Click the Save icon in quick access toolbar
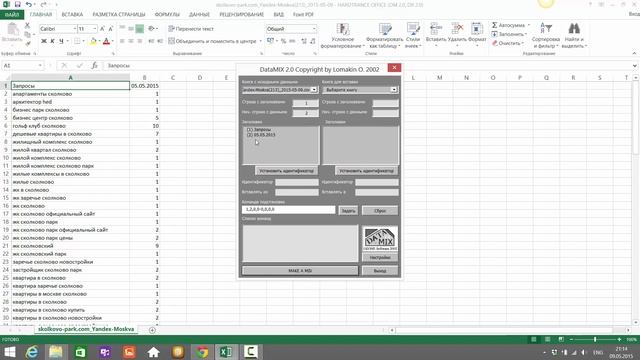Screen dimensions: 640x360 (18, 4)
